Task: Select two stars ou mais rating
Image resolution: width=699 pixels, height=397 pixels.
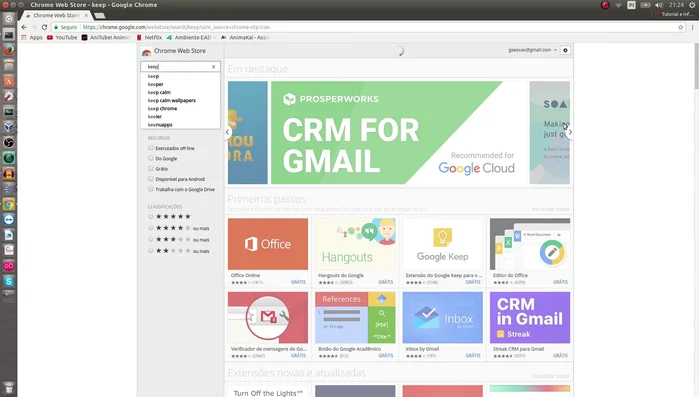Action: pos(151,251)
